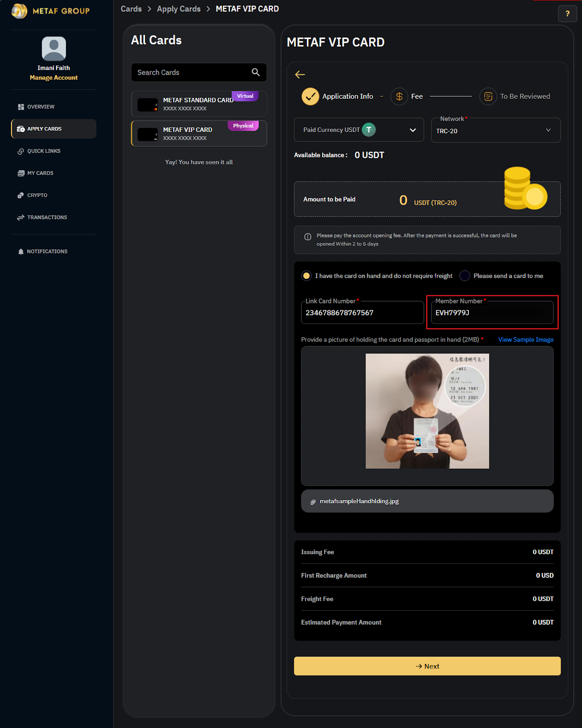Go to Cards breadcrumb link
Image resolution: width=582 pixels, height=728 pixels.
coord(131,9)
